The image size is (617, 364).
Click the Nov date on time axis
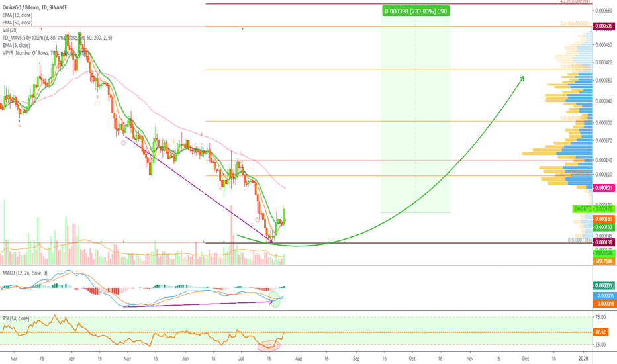click(x=470, y=359)
